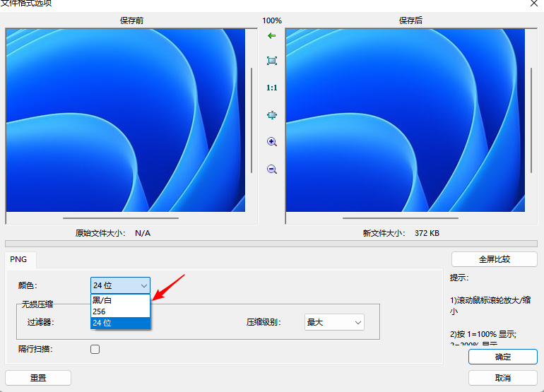
Task: Click the before-save horizontal scrollbar
Action: click(x=121, y=218)
